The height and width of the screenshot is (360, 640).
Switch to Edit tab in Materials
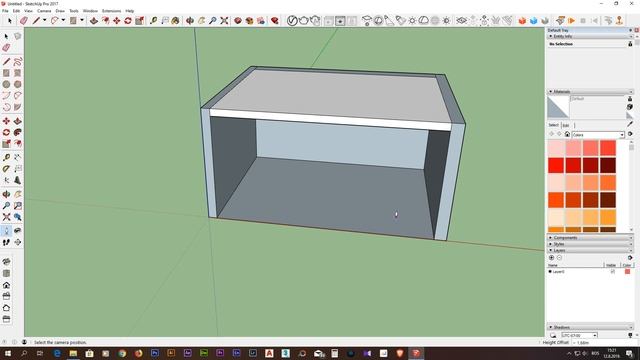click(567, 125)
